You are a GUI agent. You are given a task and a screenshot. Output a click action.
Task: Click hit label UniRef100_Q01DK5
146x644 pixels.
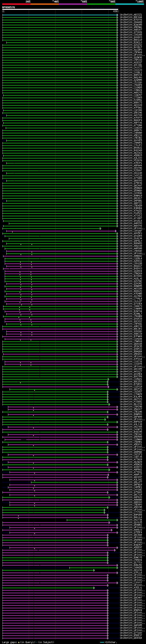point(131,236)
